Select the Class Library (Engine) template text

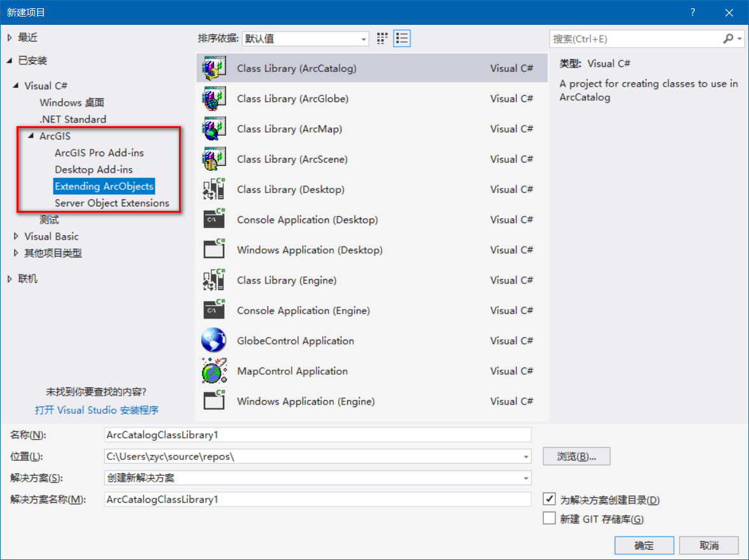(287, 280)
